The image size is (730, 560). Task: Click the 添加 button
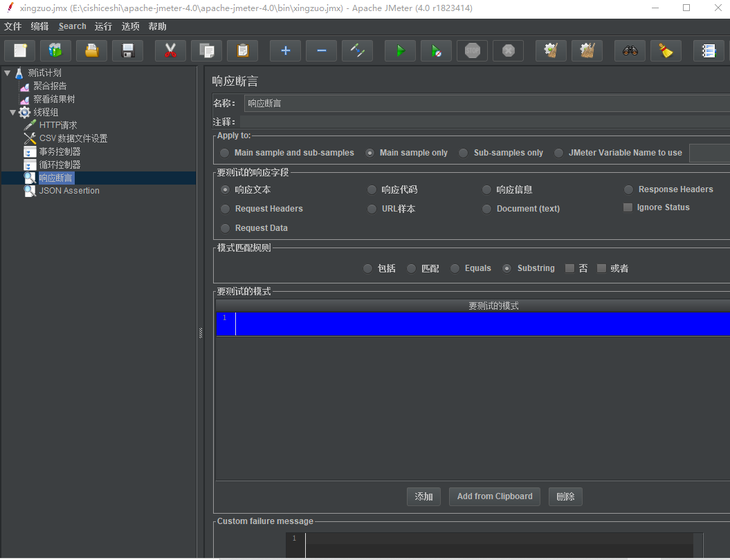423,497
